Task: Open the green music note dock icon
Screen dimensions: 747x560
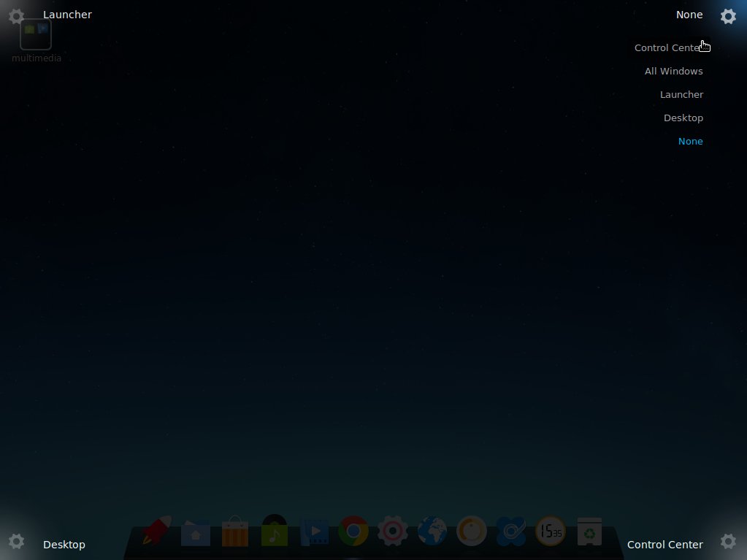Action: (275, 530)
